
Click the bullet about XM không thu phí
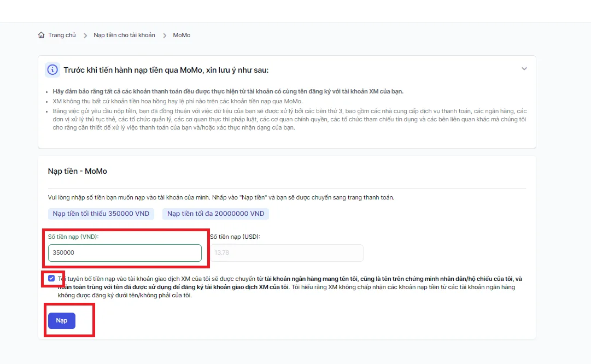click(x=178, y=101)
